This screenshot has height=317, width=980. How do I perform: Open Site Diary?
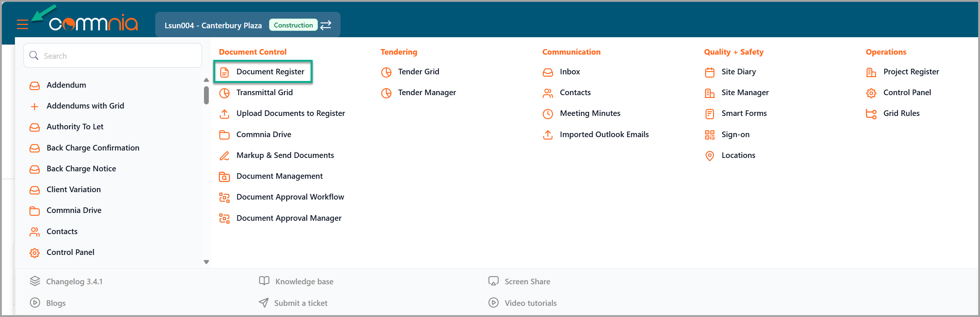pyautogui.click(x=738, y=72)
